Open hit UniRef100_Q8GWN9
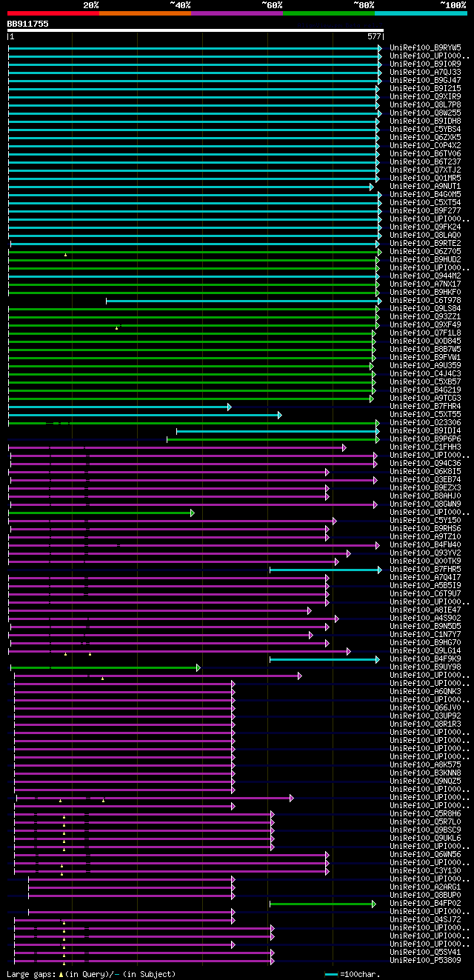 (425, 504)
